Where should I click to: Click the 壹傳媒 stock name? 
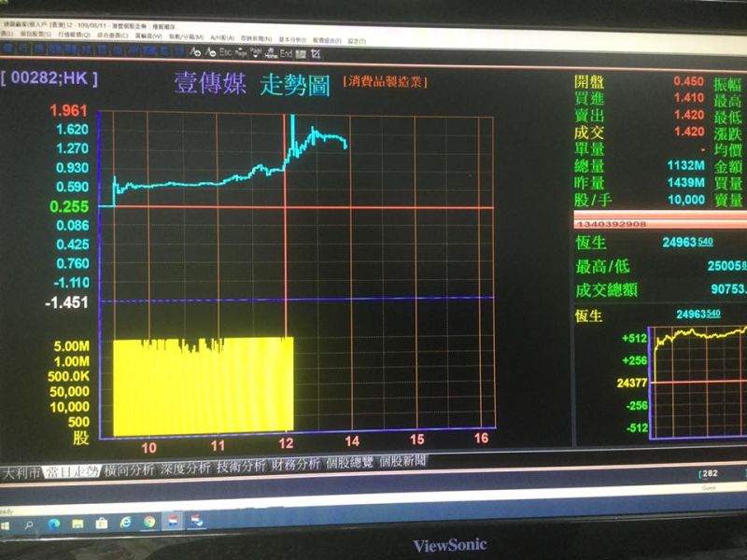(x=209, y=83)
